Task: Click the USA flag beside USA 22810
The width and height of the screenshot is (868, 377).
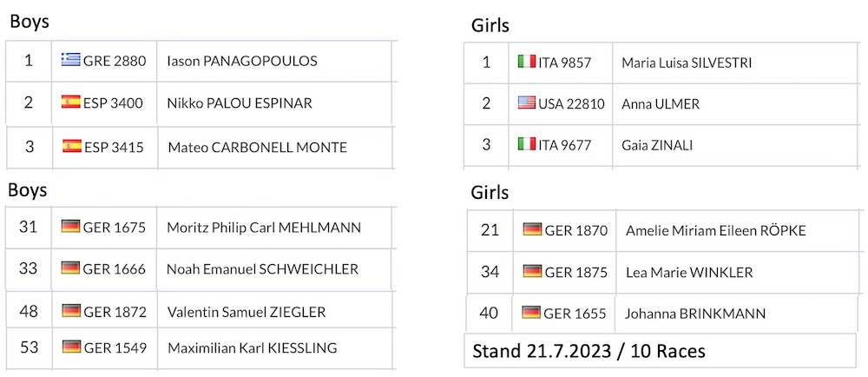Action: 527,103
